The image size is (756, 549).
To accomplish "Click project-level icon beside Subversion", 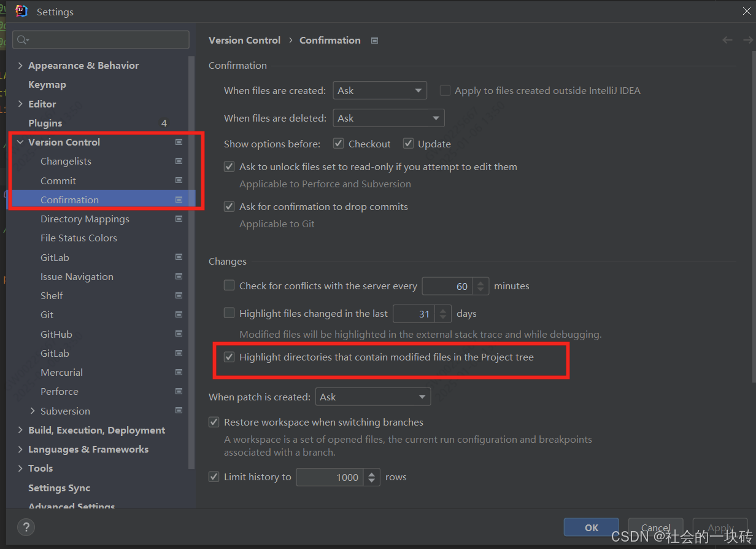I will click(179, 411).
